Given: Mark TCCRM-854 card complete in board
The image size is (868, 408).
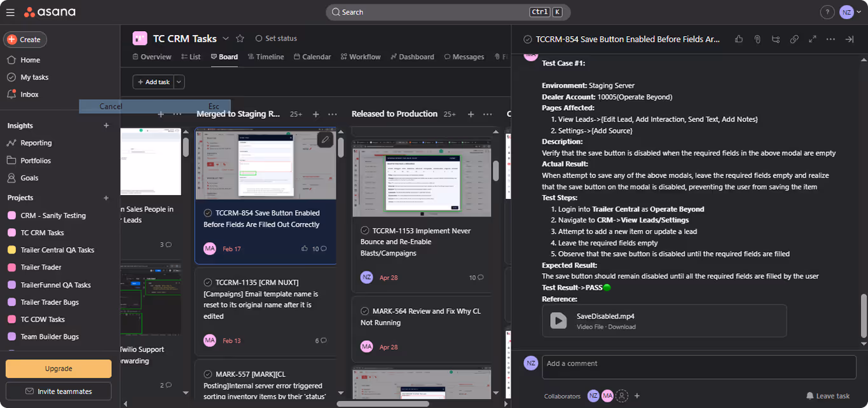Looking at the screenshot, I should (x=208, y=213).
